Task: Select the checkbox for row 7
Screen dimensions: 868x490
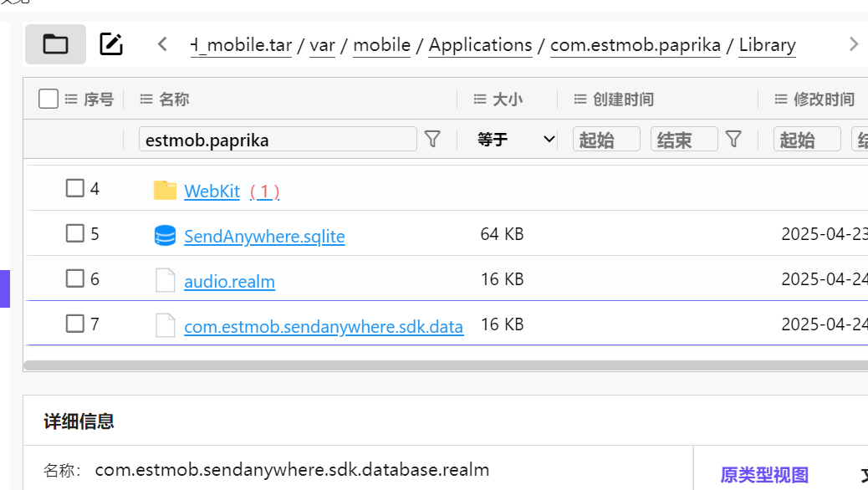Action: [75, 324]
